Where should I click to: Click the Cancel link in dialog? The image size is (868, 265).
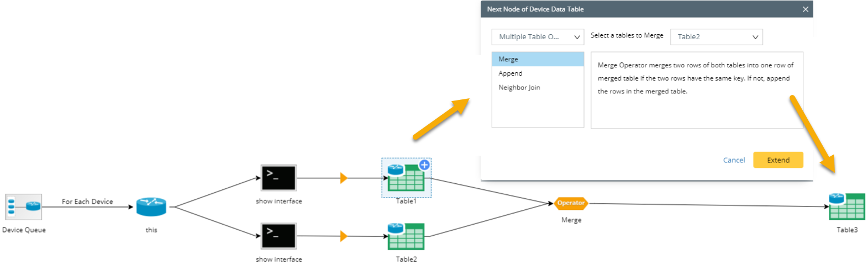point(734,160)
